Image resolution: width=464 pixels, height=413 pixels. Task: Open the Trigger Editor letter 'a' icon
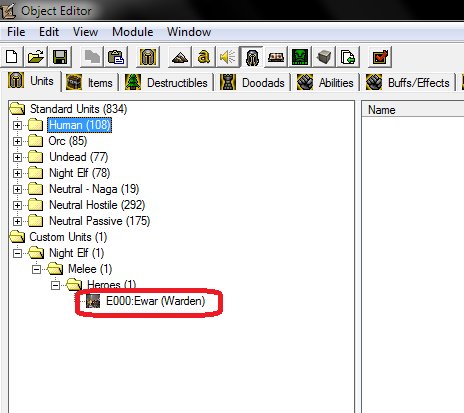coord(204,57)
